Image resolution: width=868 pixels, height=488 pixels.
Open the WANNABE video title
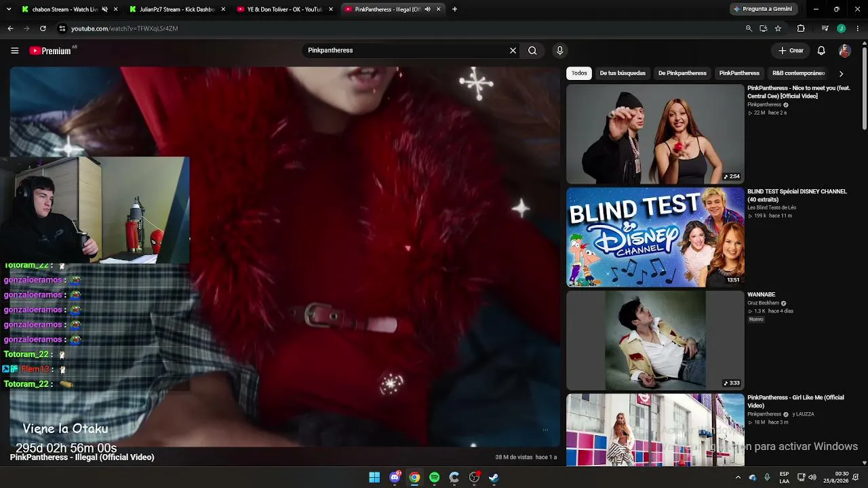pos(761,295)
